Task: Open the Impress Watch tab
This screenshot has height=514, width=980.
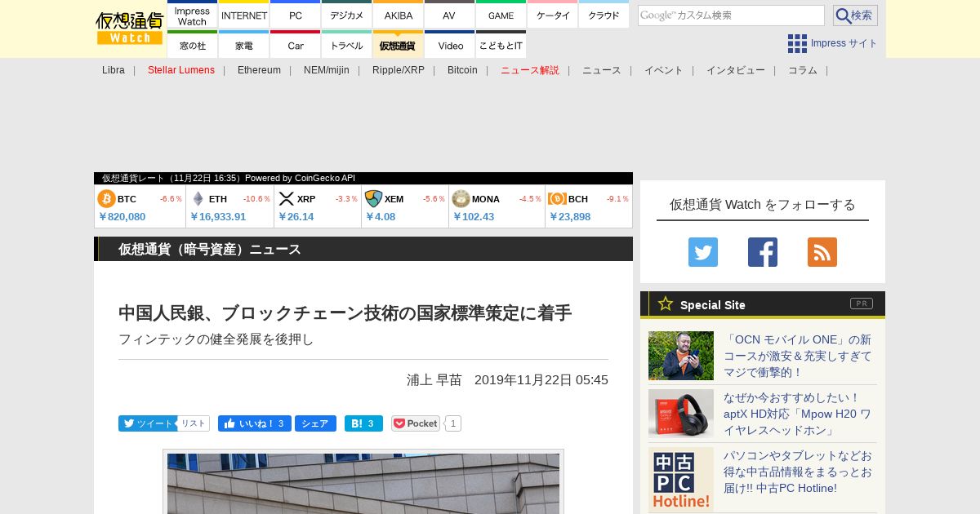Action: click(x=193, y=16)
